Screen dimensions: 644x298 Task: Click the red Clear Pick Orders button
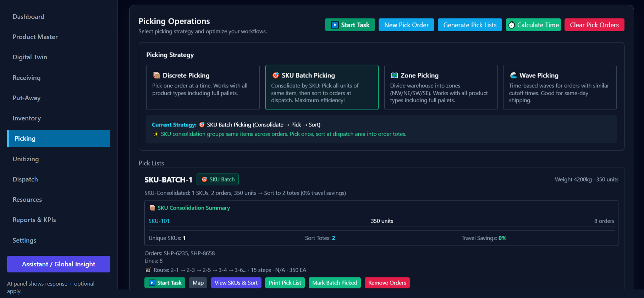click(594, 25)
